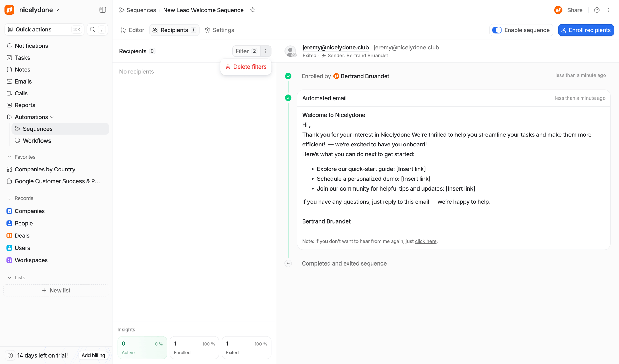Collapse the Lists section
This screenshot has width=619, height=364.
[x=10, y=277]
